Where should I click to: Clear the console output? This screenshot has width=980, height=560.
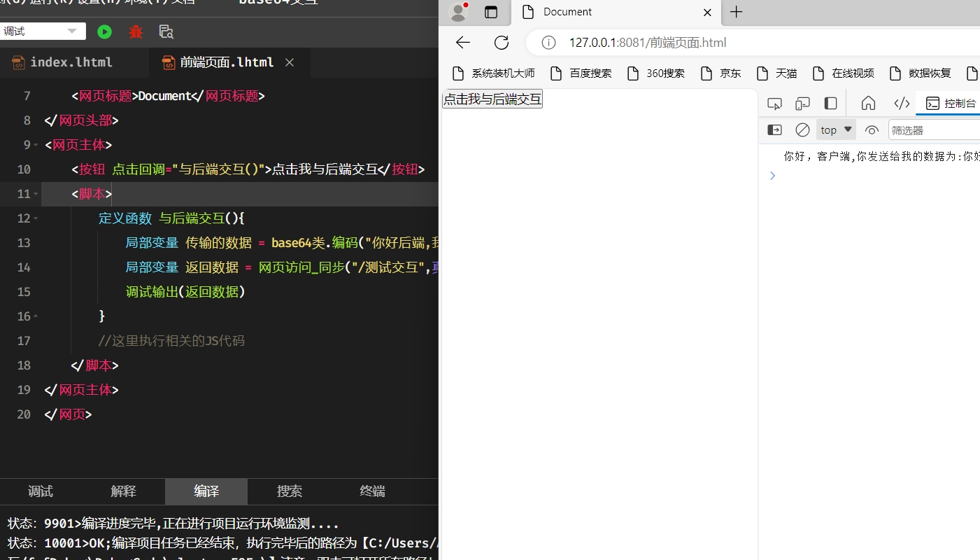point(802,130)
